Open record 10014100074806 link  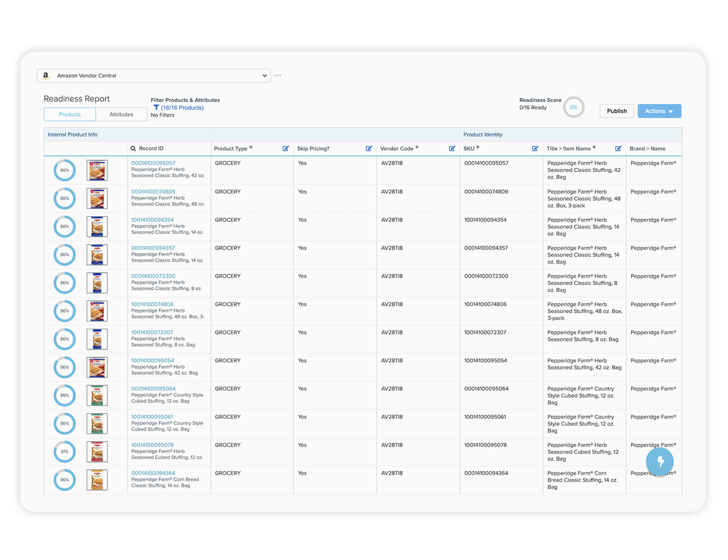(x=152, y=304)
